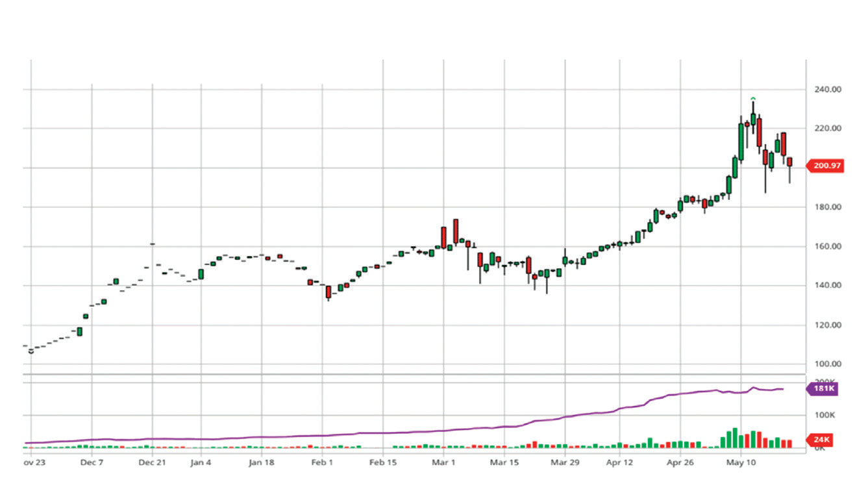The image size is (868, 480).
Task: Select the highest green candlestick at the peak
Action: tap(753, 118)
